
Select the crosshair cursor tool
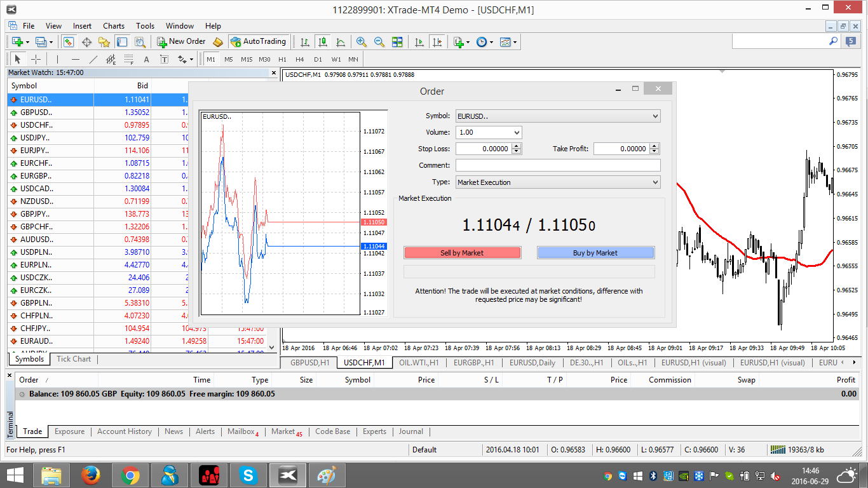click(x=36, y=59)
